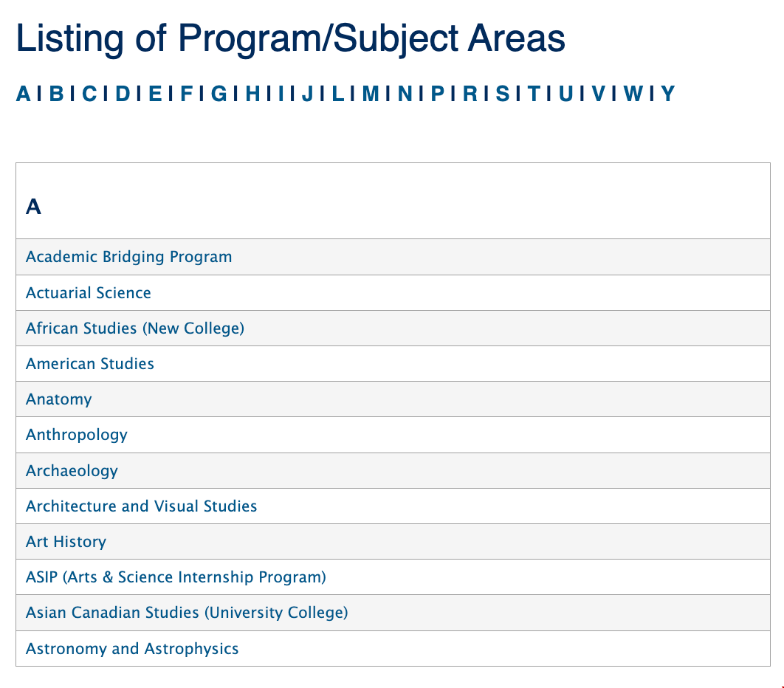Open ASIP (Arts & Science Internship Program)
The width and height of the screenshot is (784, 688).
(x=176, y=577)
